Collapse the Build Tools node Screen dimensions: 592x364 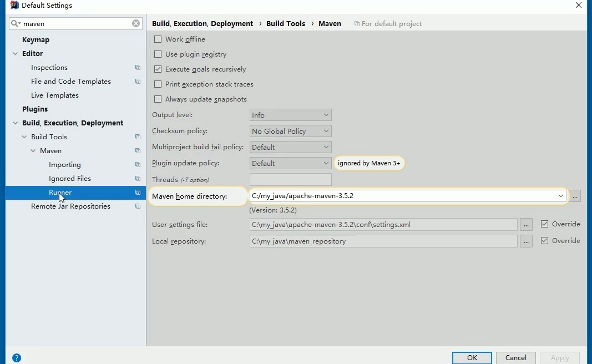click(x=24, y=137)
